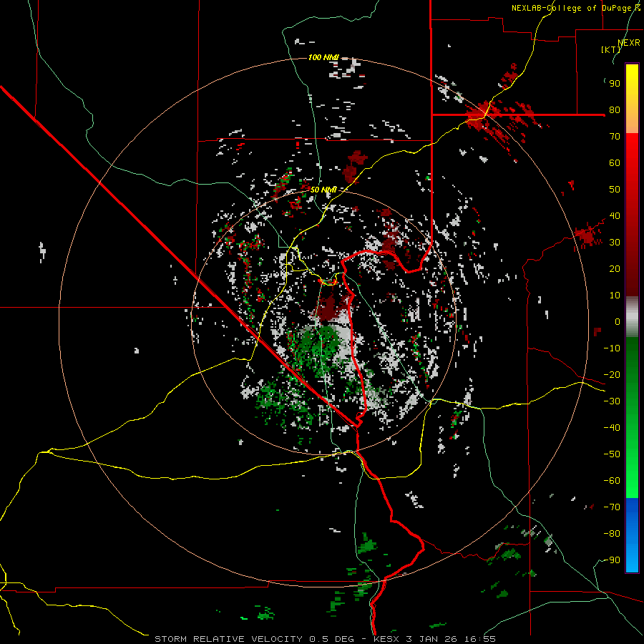The height and width of the screenshot is (644, 644).
Task: Click the 10 value on the velocity scale
Action: click(615, 296)
